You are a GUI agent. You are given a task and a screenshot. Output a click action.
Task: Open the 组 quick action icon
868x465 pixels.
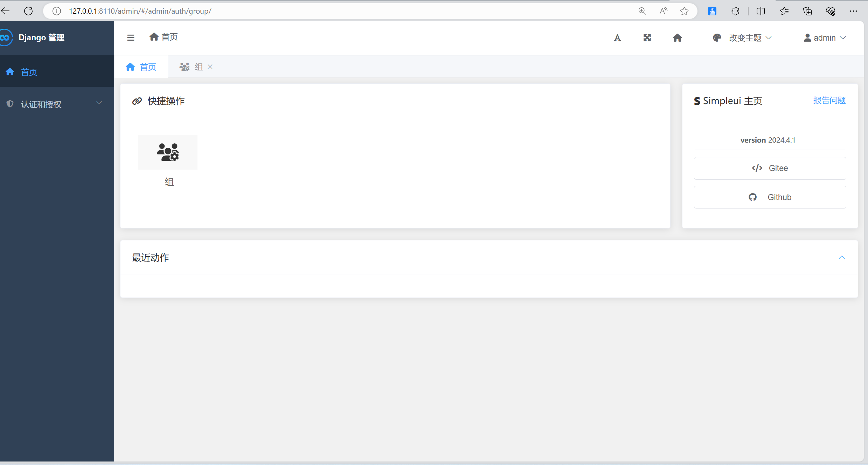pyautogui.click(x=168, y=152)
